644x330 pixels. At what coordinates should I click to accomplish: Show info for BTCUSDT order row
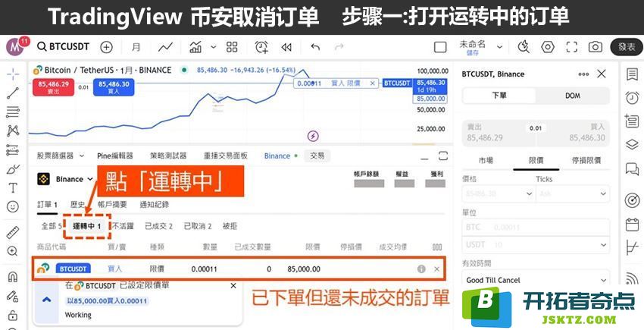click(421, 269)
